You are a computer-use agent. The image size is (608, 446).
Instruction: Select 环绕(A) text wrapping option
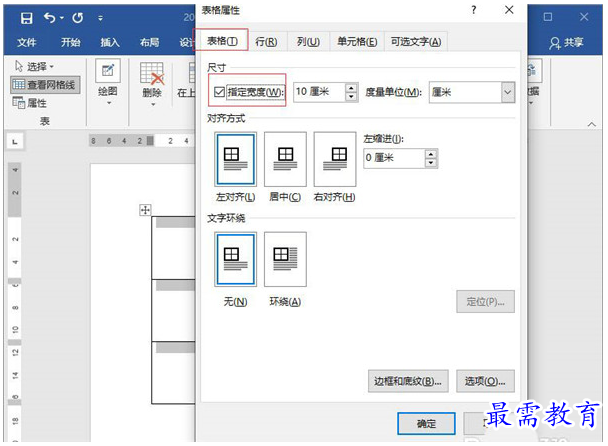point(285,259)
